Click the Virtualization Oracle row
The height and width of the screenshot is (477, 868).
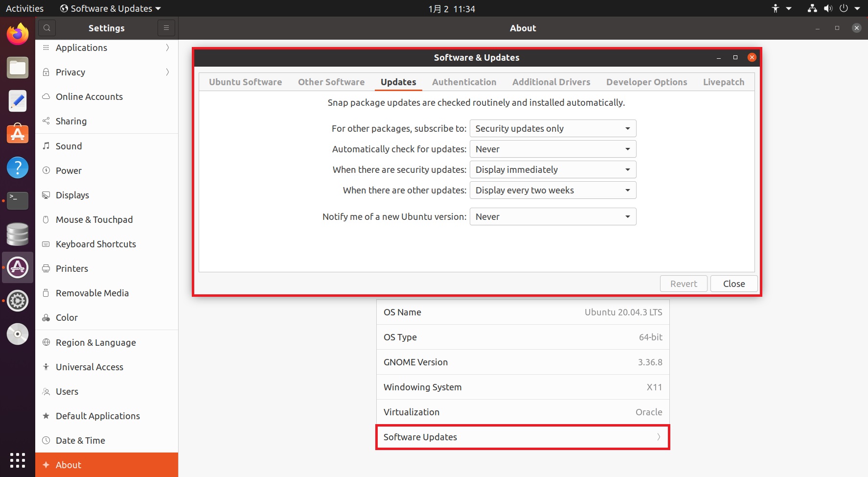(x=523, y=412)
